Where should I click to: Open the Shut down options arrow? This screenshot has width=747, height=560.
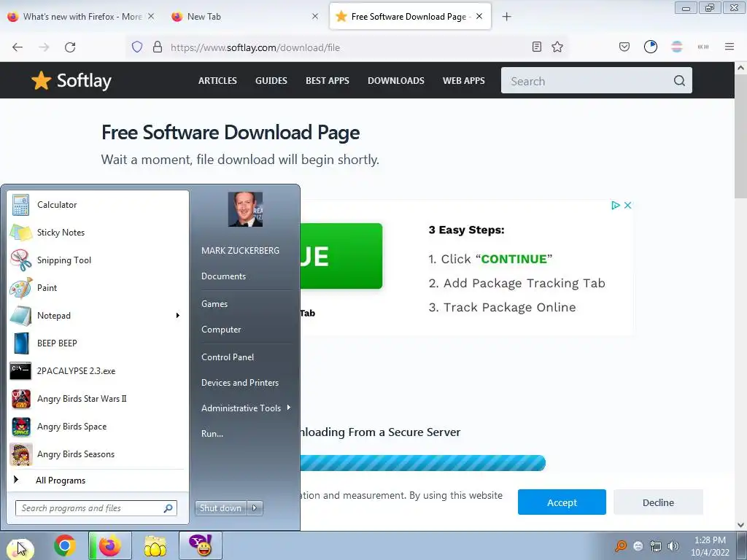255,508
